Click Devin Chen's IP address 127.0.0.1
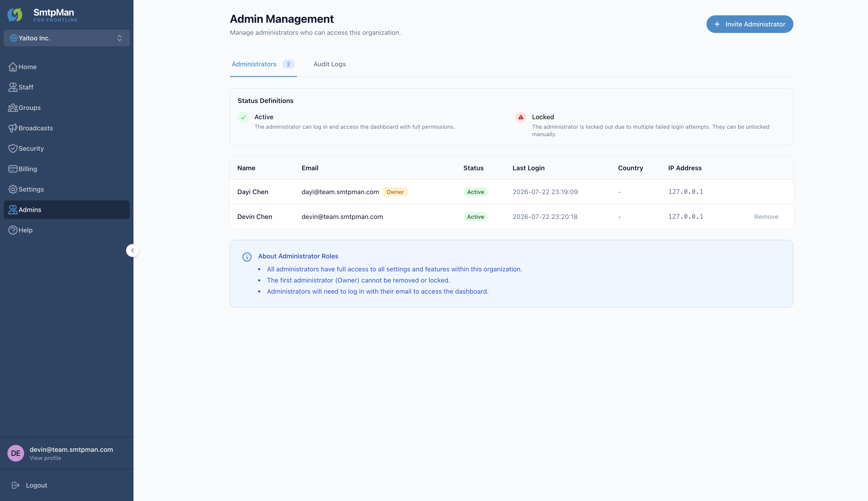Viewport: 868px width, 501px height. click(685, 216)
